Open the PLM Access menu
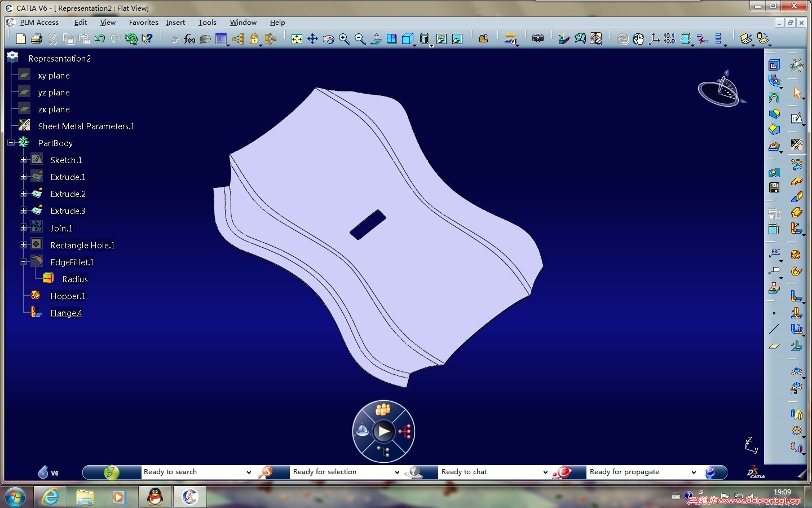812x508 pixels. click(x=39, y=23)
